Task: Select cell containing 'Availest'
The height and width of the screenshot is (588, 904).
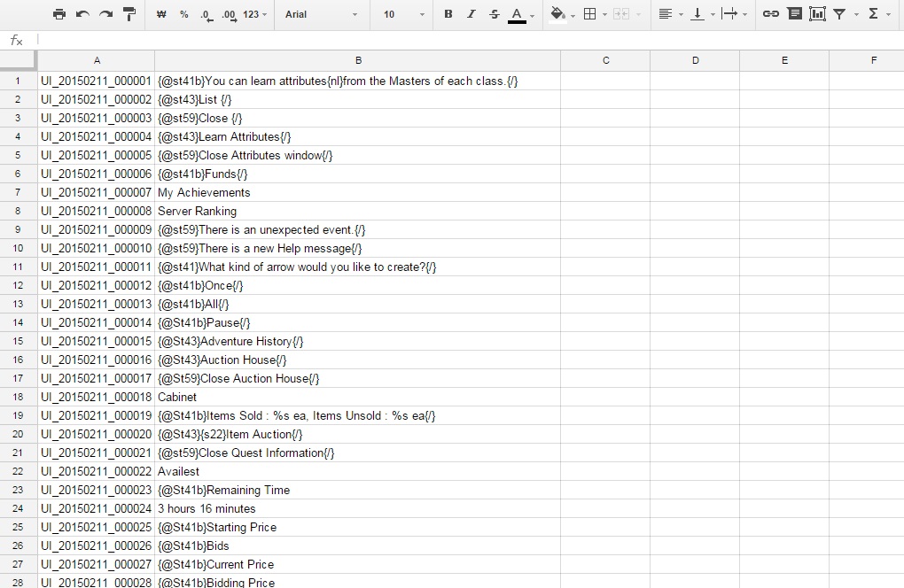Action: pyautogui.click(x=358, y=472)
